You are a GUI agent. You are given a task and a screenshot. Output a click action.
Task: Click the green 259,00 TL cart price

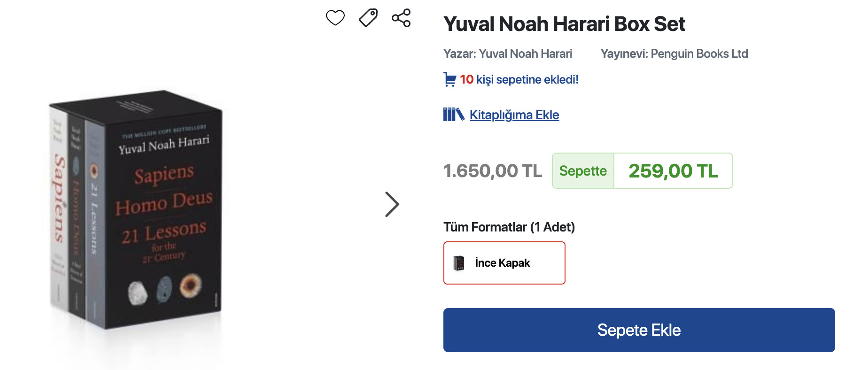pos(673,171)
